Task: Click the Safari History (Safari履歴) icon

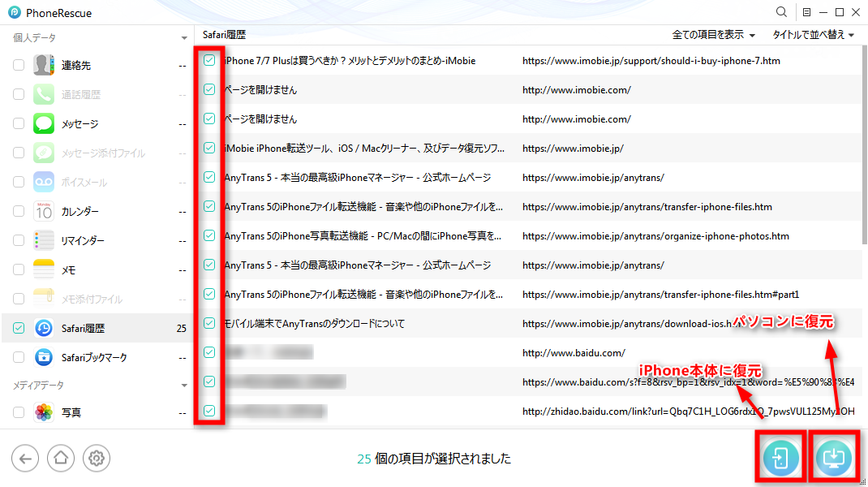Action: pyautogui.click(x=44, y=328)
